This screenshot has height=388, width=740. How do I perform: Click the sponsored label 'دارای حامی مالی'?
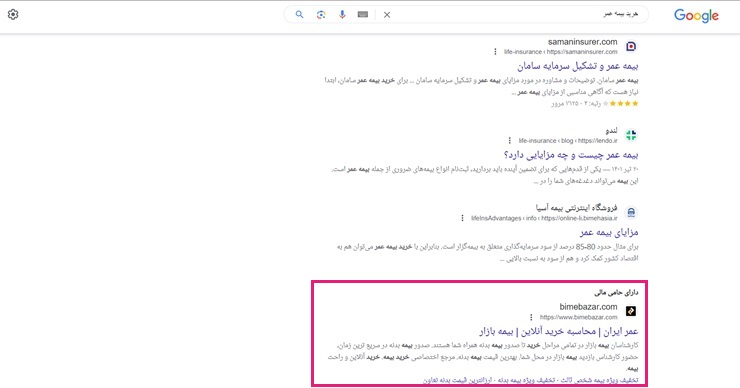point(616,293)
